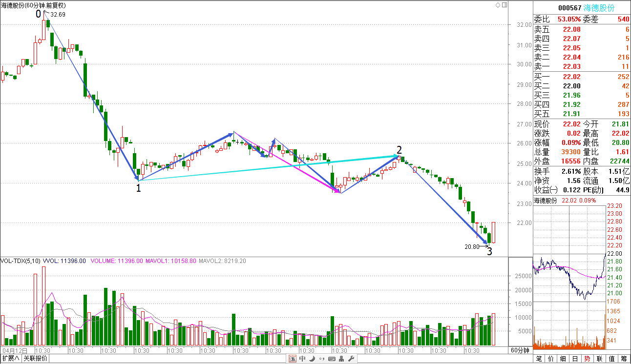Switch to the 细 tab

[564, 359]
